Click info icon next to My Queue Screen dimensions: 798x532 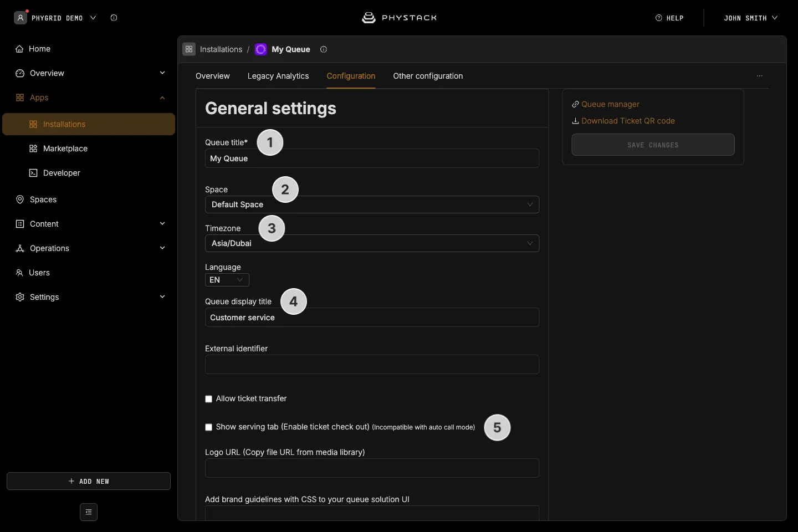click(324, 49)
